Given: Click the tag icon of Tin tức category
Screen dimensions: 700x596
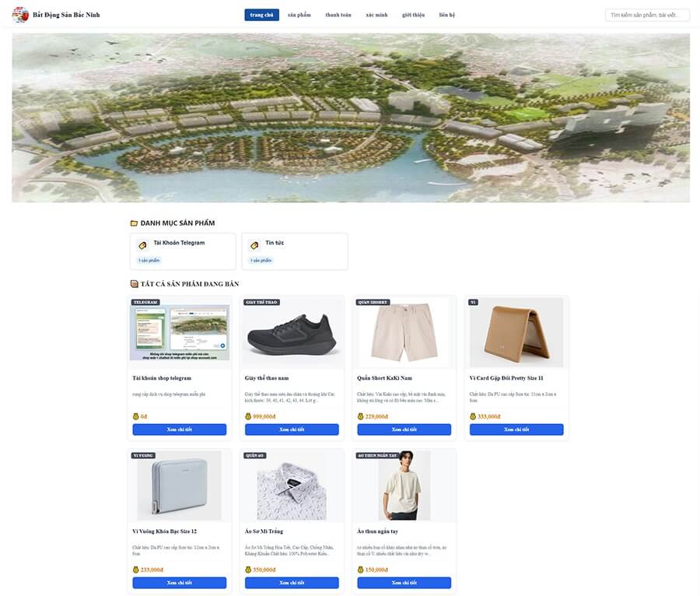Looking at the screenshot, I should 254,245.
